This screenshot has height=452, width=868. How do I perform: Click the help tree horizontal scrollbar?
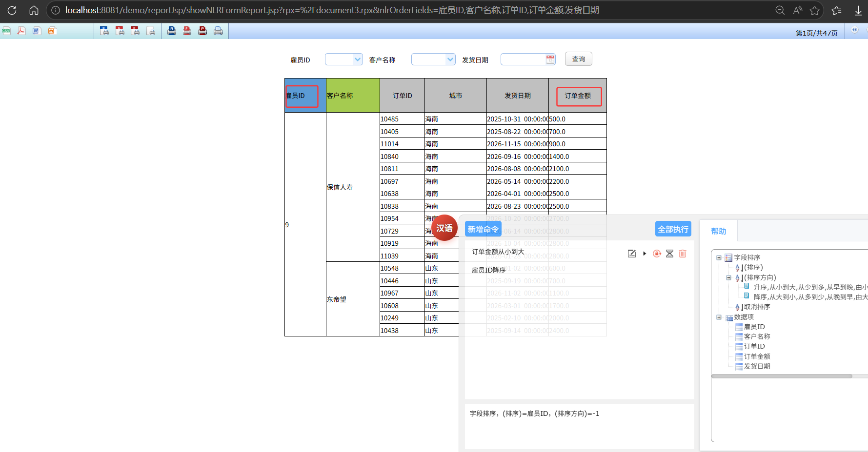(782, 376)
